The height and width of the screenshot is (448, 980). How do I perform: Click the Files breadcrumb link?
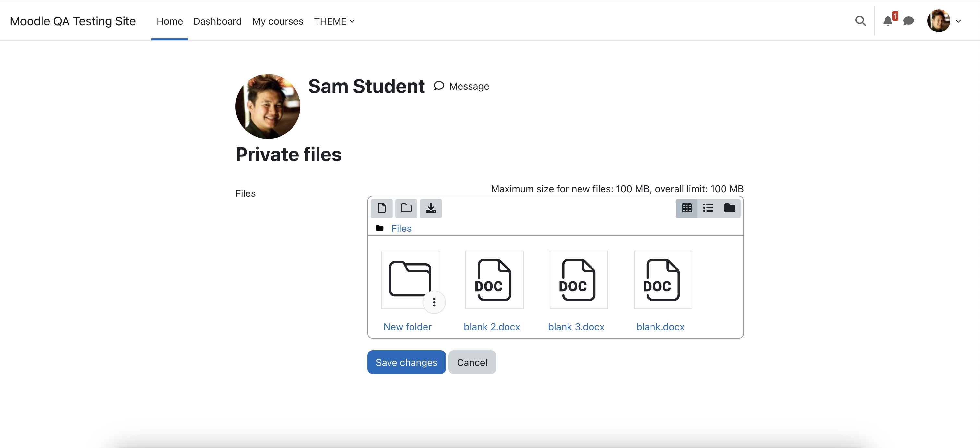point(401,229)
